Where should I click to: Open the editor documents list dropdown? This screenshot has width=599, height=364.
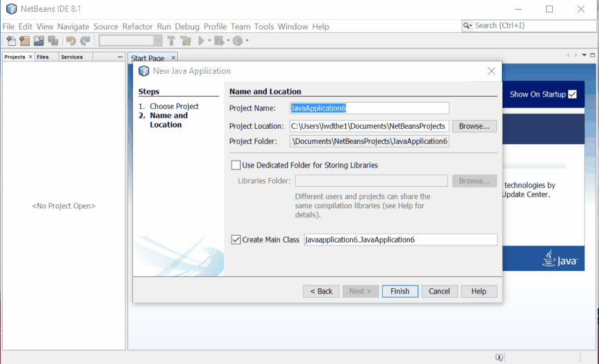point(584,55)
